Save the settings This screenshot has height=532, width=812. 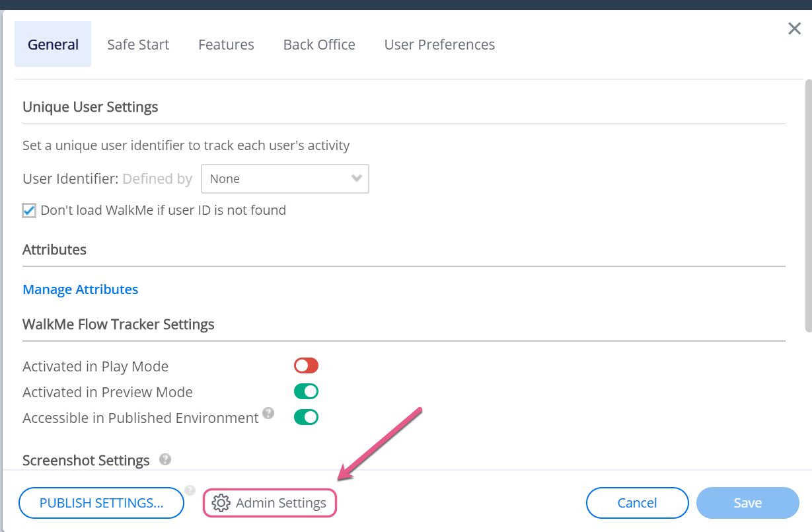click(747, 503)
